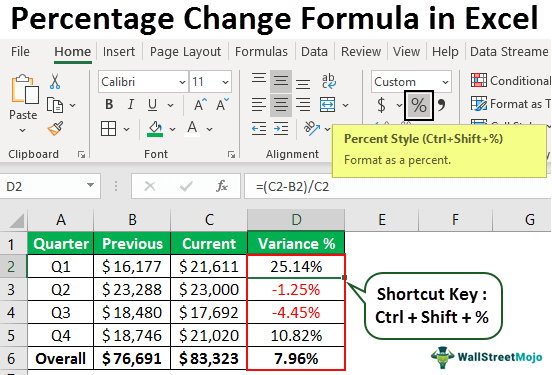The height and width of the screenshot is (375, 552).
Task: Cancel formula entry X icon
Action: [150, 186]
